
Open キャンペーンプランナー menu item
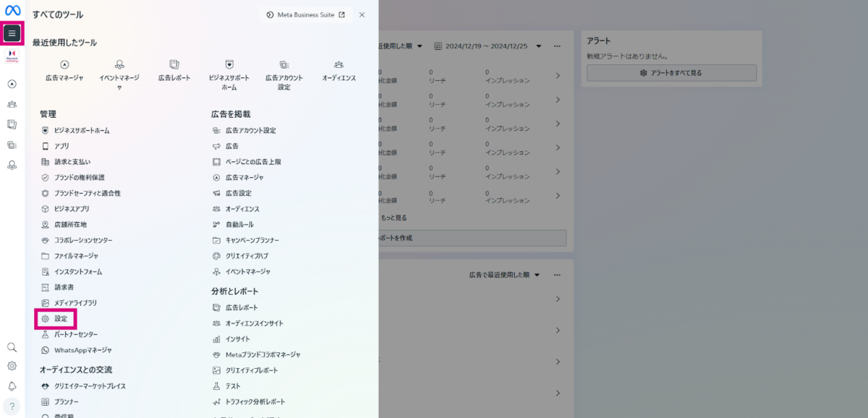(246, 240)
